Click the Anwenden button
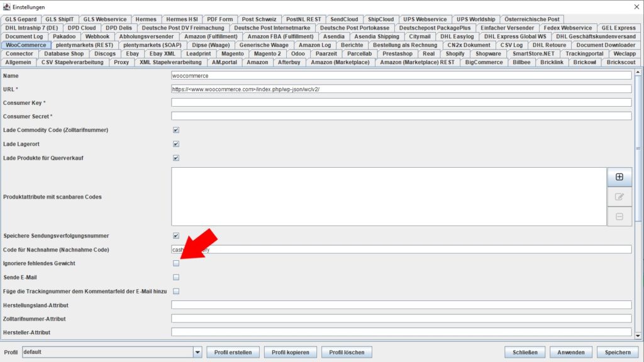644x362 pixels. coord(571,352)
